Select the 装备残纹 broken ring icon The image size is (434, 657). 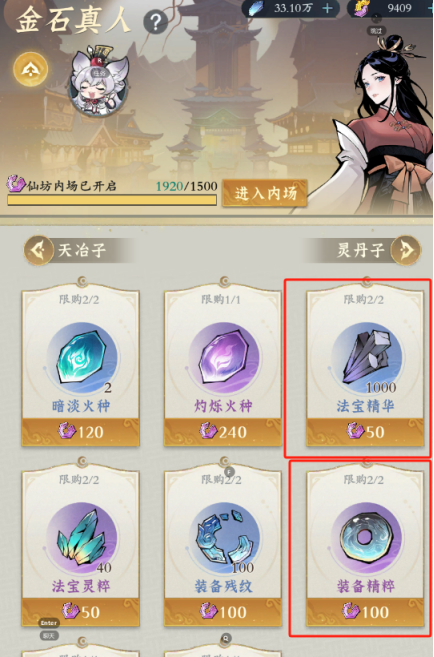click(223, 538)
